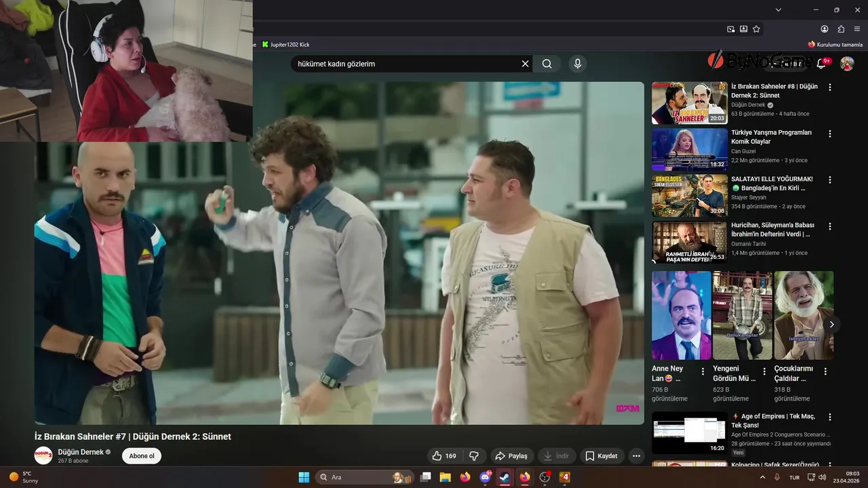Save the video with Kaydet
The image size is (868, 488).
(x=601, y=456)
